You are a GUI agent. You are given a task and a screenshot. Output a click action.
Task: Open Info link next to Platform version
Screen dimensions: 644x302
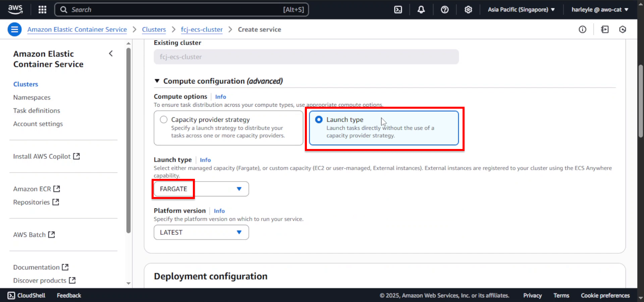click(x=219, y=211)
